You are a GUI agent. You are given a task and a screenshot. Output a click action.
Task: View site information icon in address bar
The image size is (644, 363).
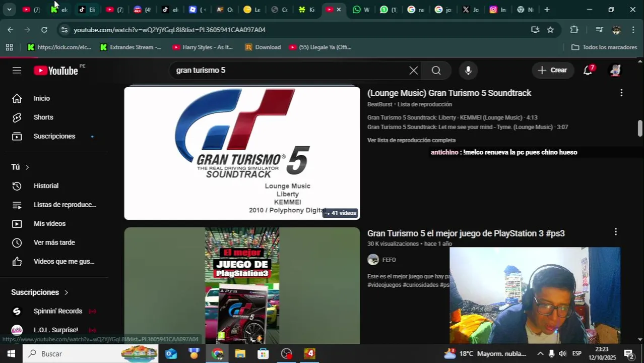(x=63, y=30)
